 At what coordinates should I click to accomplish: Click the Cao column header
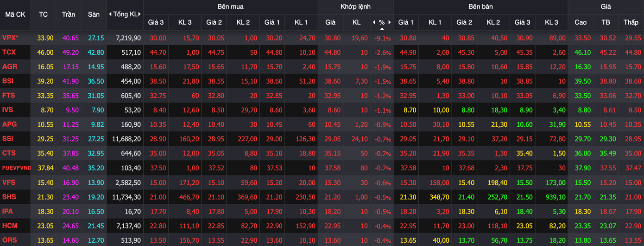pyautogui.click(x=581, y=22)
